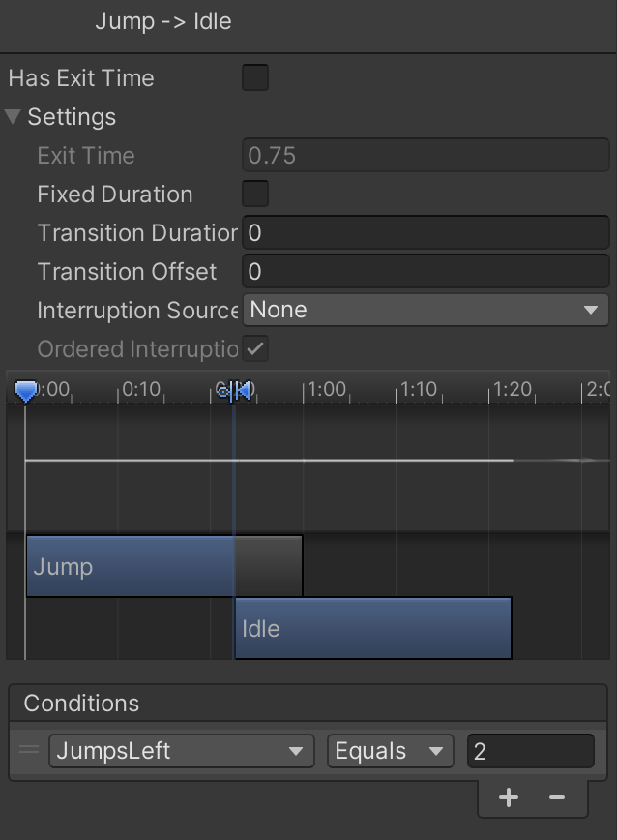Toggle the Has Exit Time checkbox
This screenshot has height=840, width=617.
pos(255,78)
